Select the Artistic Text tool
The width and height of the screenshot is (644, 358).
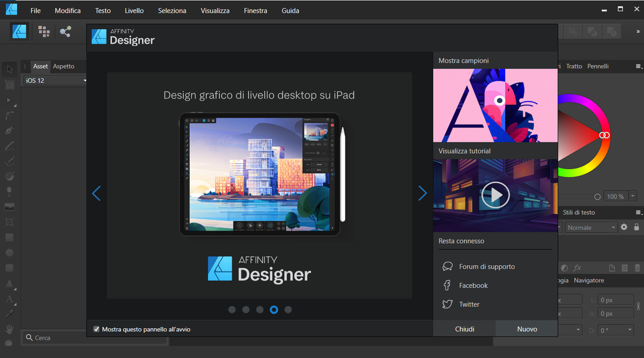click(x=10, y=299)
